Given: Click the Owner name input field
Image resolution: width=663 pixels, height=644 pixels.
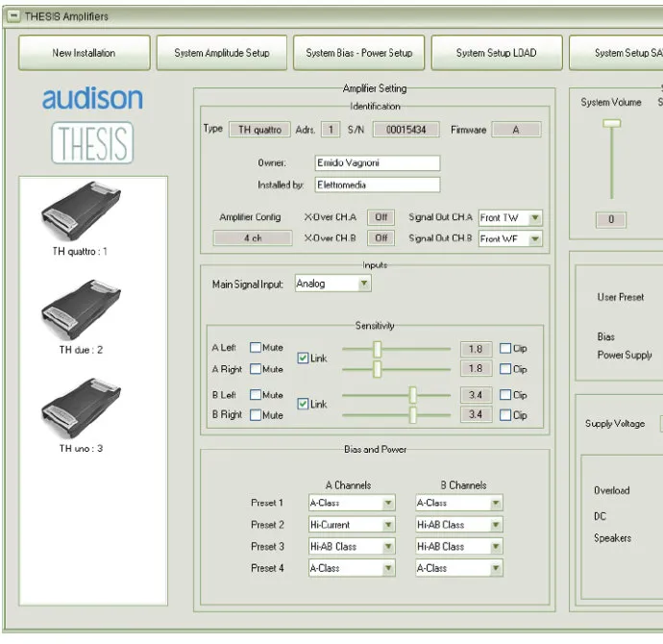Looking at the screenshot, I should tap(378, 162).
